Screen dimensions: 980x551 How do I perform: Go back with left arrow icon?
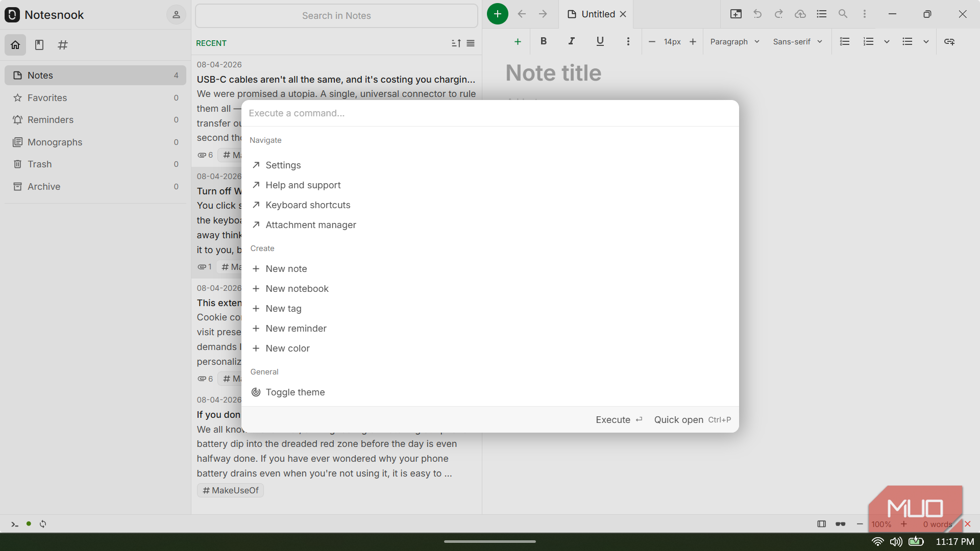(x=522, y=14)
